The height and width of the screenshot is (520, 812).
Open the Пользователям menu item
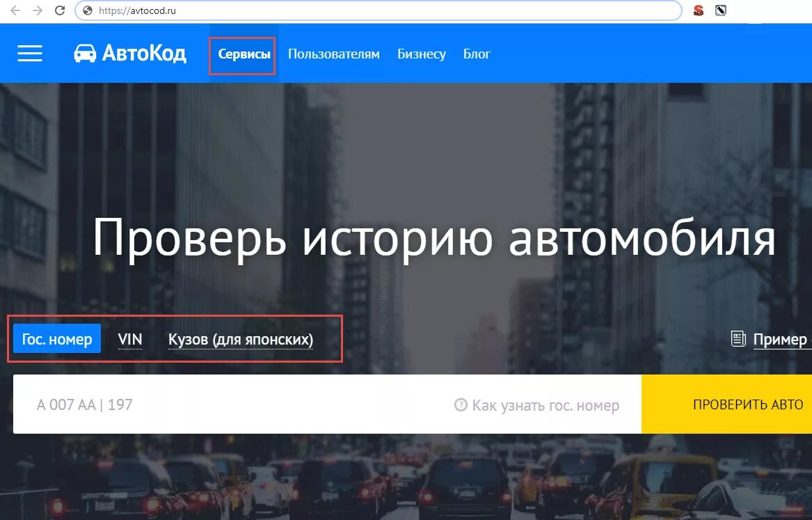pyautogui.click(x=333, y=54)
